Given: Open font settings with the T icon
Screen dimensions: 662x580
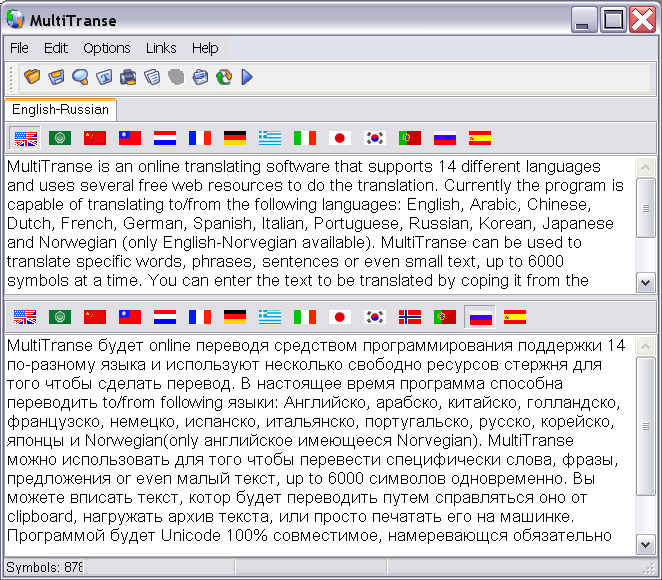Looking at the screenshot, I should click(104, 77).
